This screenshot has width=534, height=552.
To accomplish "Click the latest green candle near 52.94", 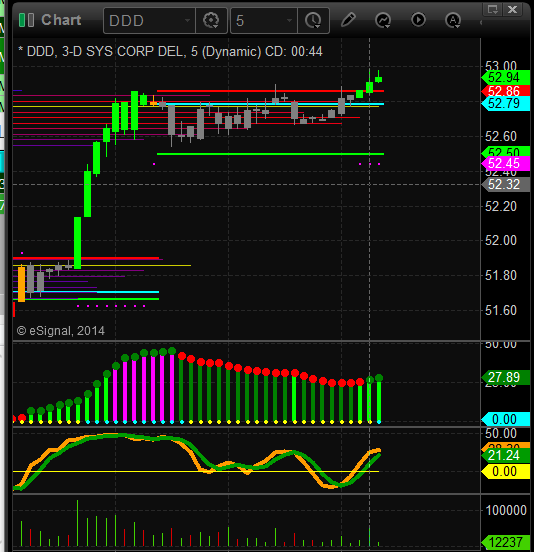I will (x=378, y=78).
